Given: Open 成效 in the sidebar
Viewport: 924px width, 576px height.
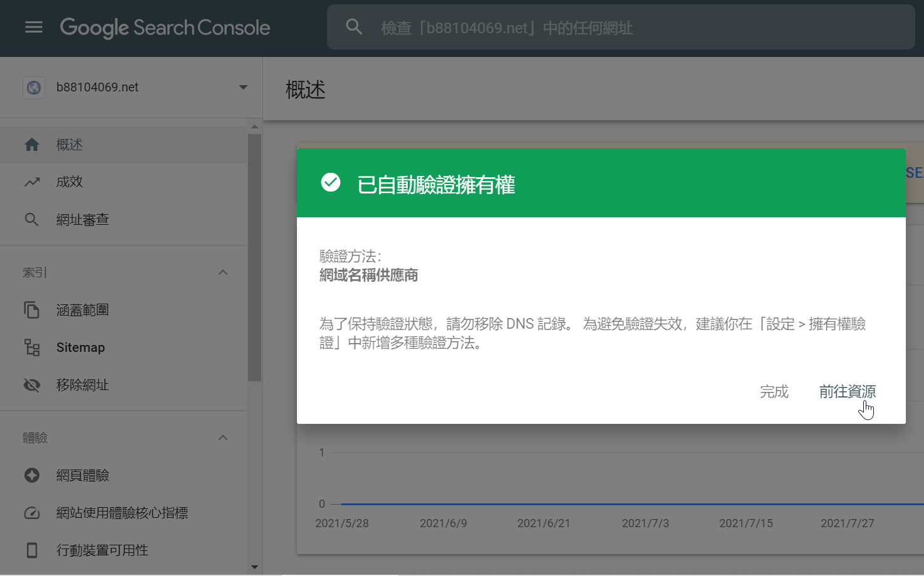Looking at the screenshot, I should click(123, 182).
